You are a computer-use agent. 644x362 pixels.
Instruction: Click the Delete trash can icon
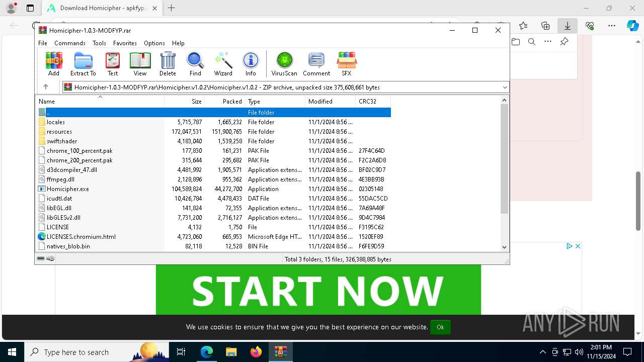coord(168,64)
